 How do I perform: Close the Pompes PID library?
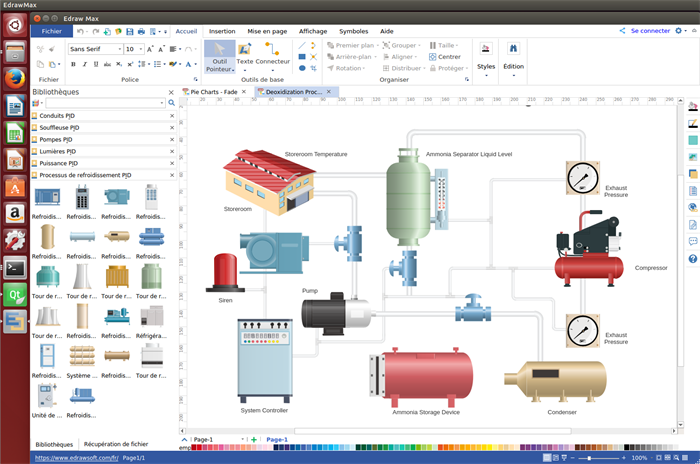click(171, 139)
